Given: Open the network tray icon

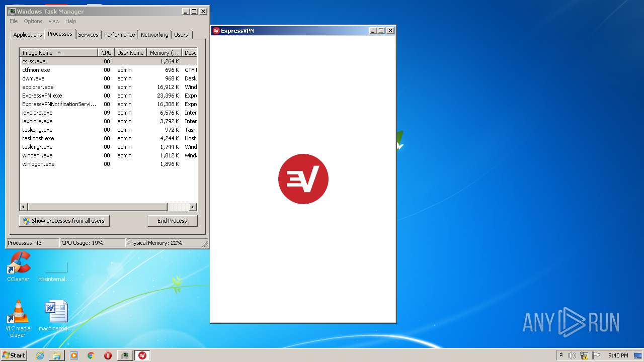Looking at the screenshot, I should pos(584,355).
